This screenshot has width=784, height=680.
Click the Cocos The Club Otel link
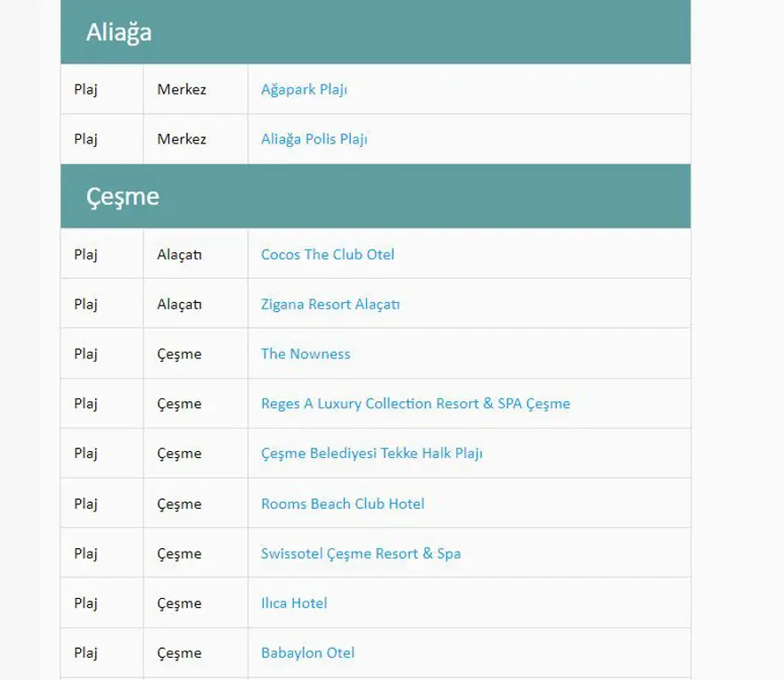coord(327,254)
